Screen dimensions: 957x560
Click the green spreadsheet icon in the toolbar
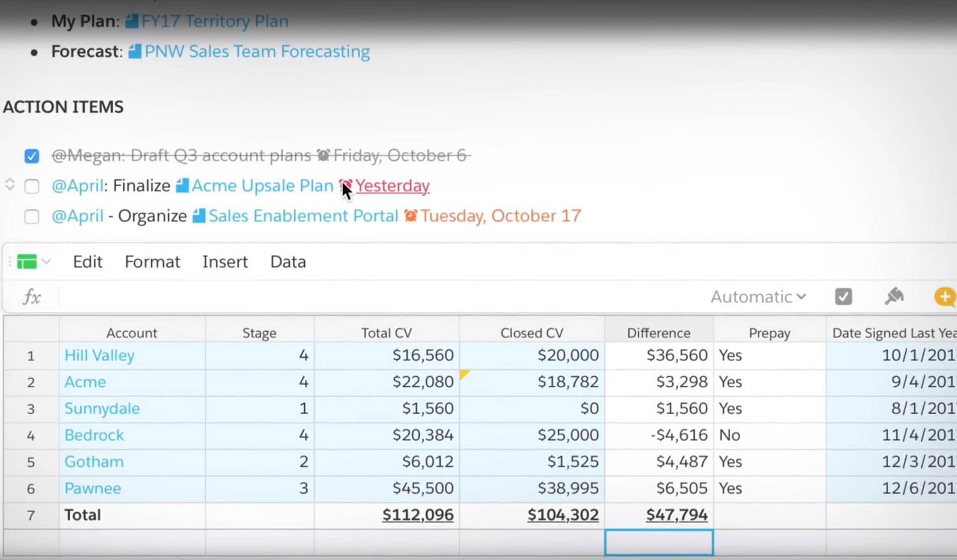pyautogui.click(x=27, y=262)
